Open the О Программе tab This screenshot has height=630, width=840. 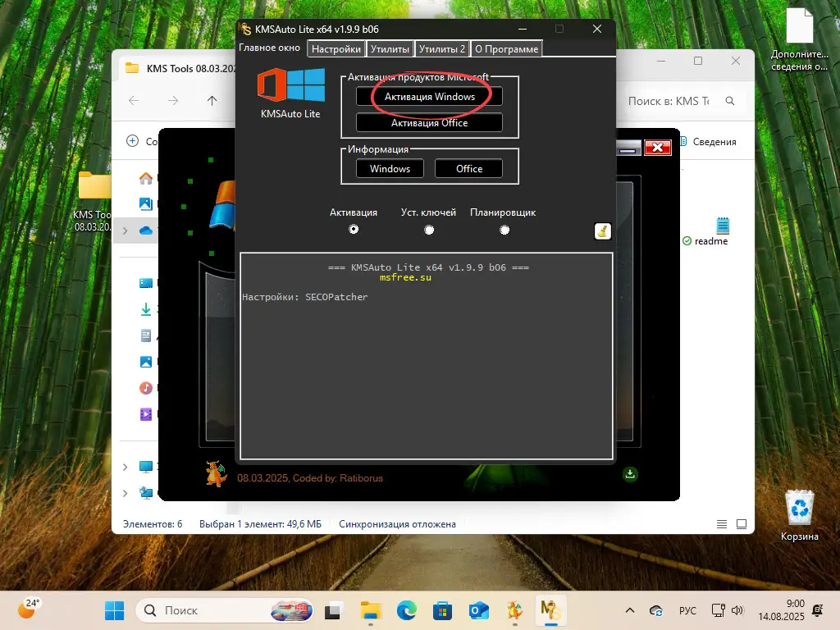pyautogui.click(x=506, y=48)
